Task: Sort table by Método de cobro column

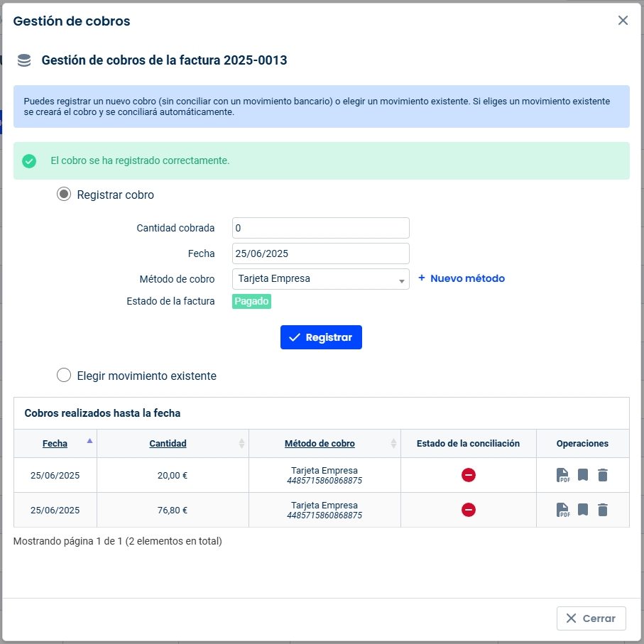Action: pos(320,444)
